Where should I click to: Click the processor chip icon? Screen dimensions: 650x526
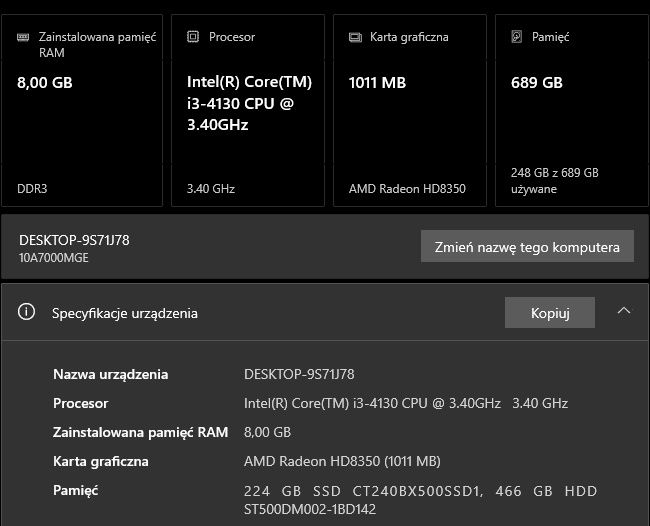click(x=193, y=37)
